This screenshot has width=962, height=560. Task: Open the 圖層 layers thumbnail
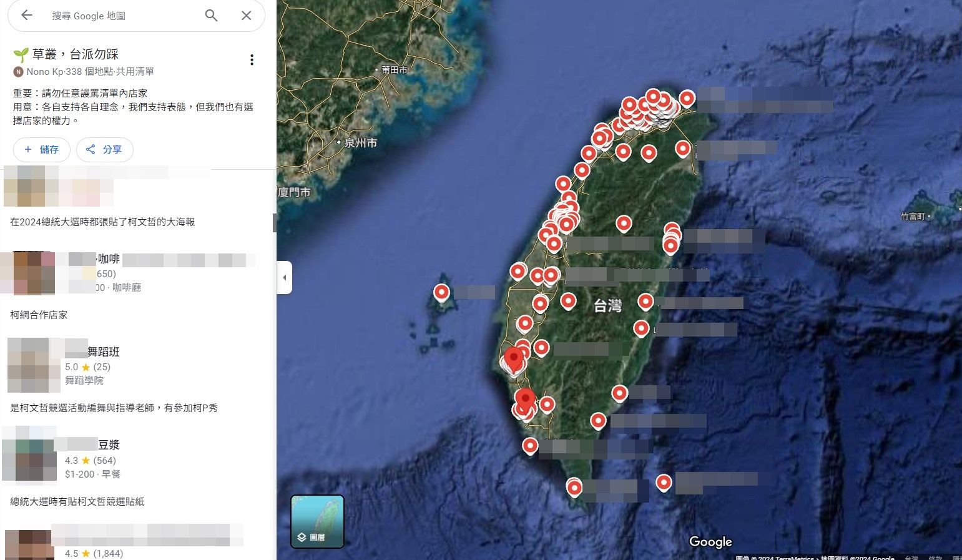coord(317,521)
